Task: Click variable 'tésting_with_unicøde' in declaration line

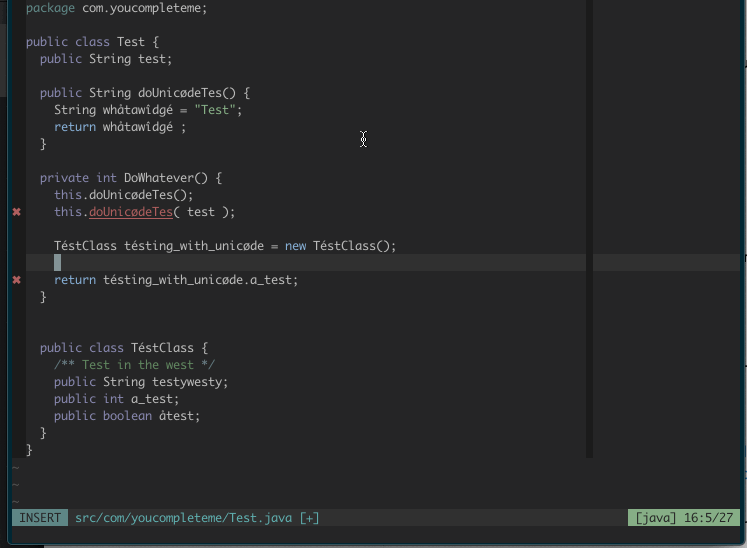Action: pyautogui.click(x=194, y=246)
